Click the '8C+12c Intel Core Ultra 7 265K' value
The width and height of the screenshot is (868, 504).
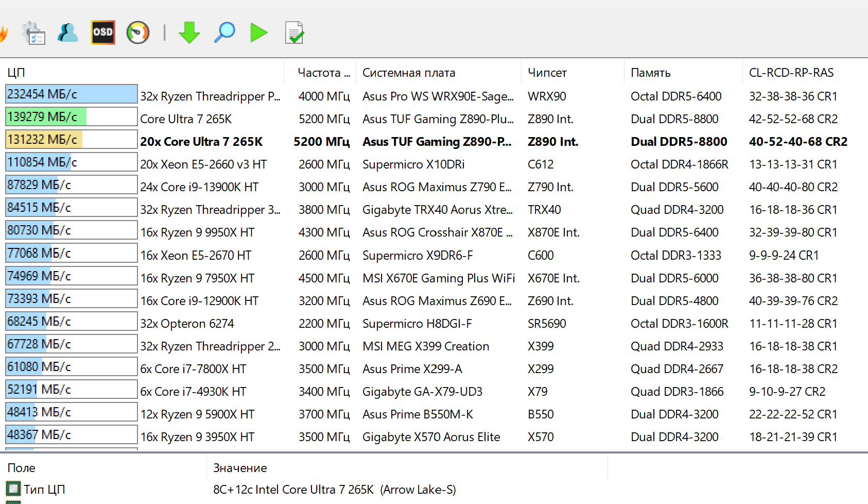pyautogui.click(x=293, y=490)
